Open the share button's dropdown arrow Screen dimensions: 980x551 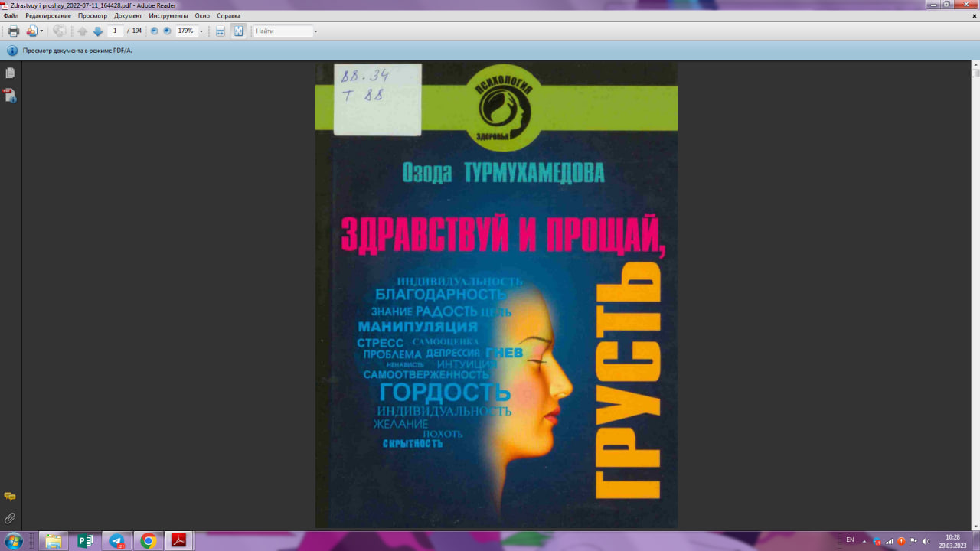pos(42,31)
